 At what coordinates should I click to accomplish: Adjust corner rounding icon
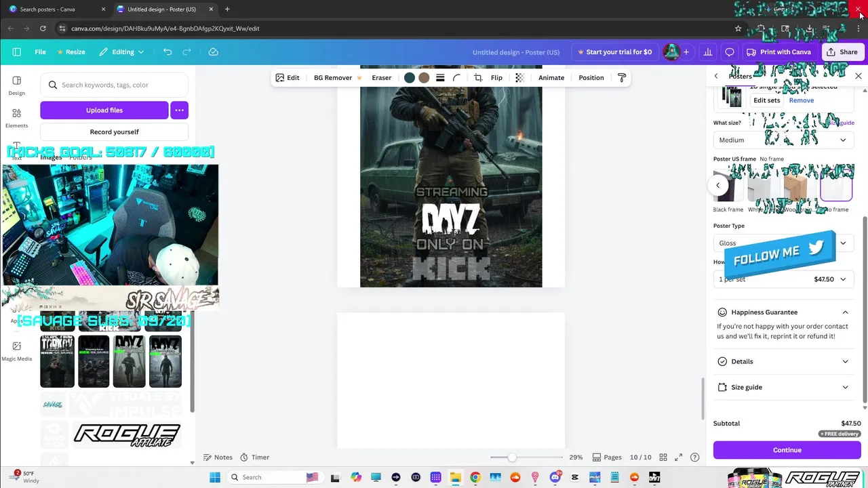click(457, 78)
